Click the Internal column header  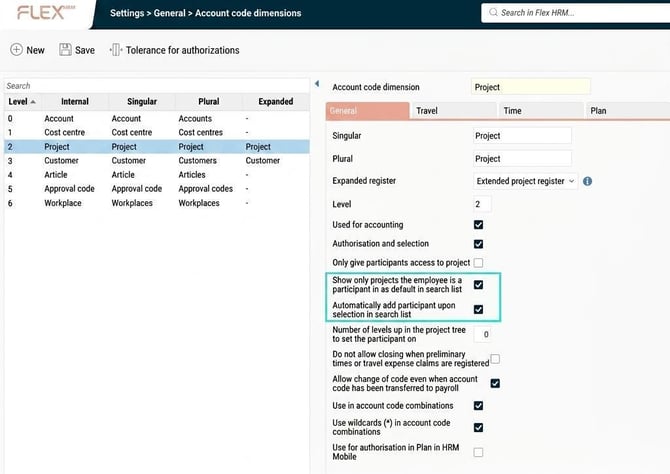coord(75,102)
